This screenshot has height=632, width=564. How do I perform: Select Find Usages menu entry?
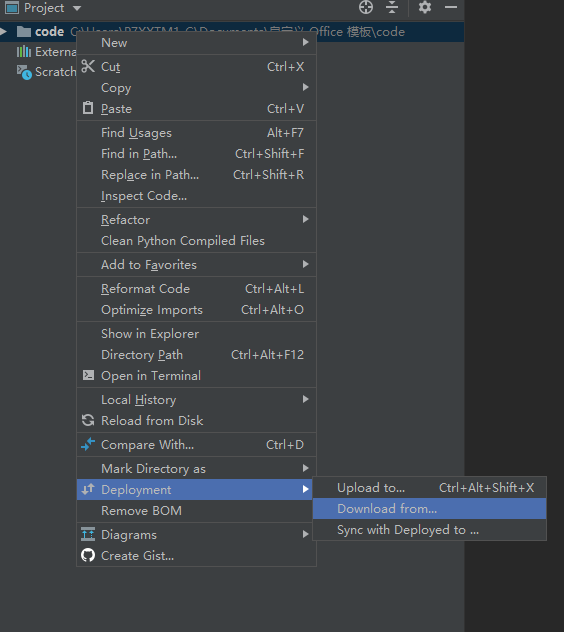tap(196, 133)
